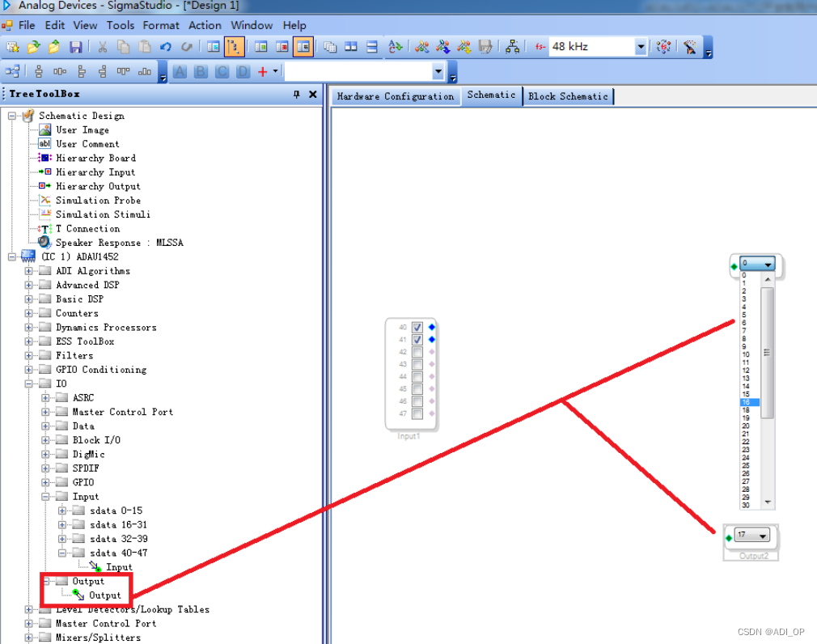This screenshot has width=817, height=644.
Task: Open the empty toolbar combo box dropdown
Action: click(438, 71)
